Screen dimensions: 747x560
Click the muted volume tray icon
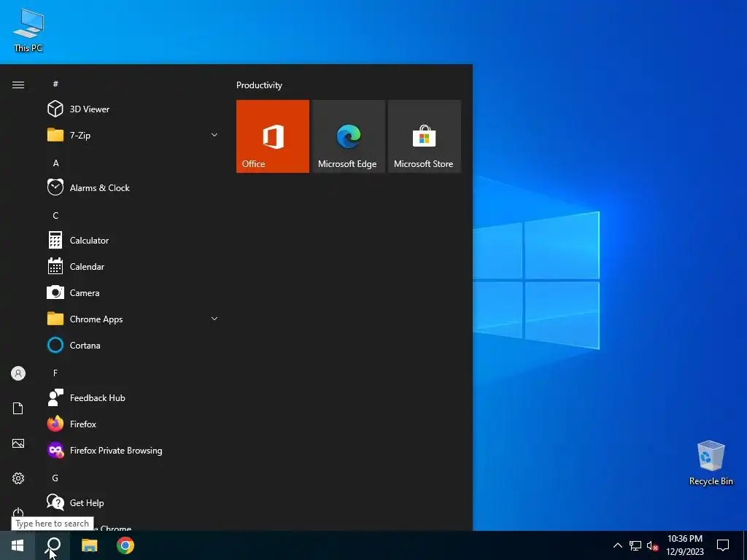click(x=652, y=545)
